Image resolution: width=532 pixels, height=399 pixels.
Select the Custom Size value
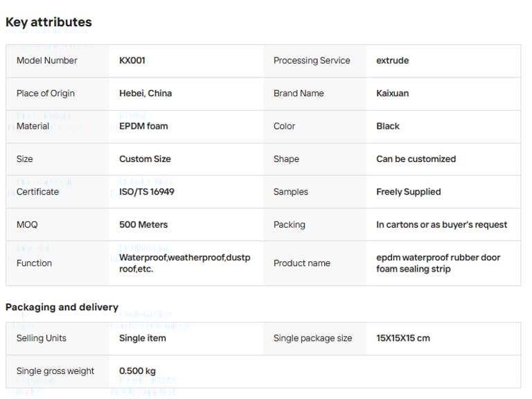pos(145,159)
